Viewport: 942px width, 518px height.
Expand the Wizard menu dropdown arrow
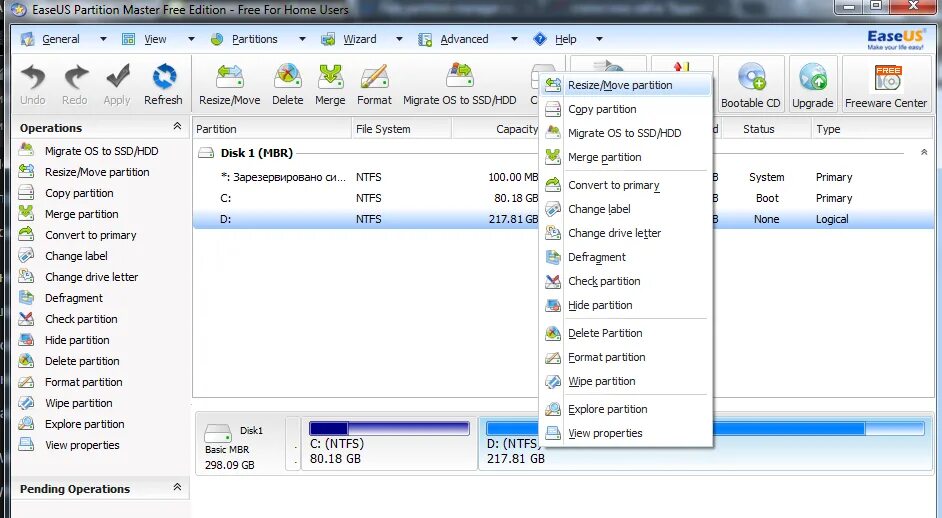(399, 39)
